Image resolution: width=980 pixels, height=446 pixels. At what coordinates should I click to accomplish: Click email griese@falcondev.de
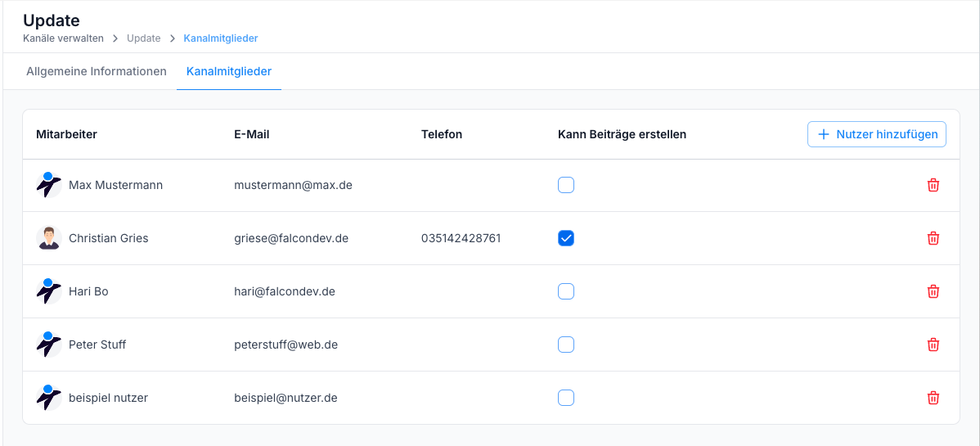[291, 238]
